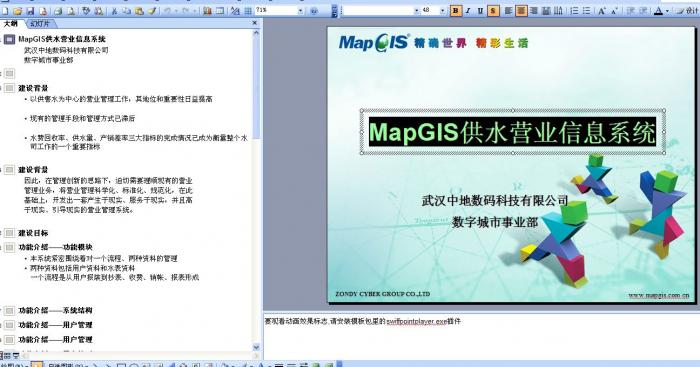
Task: Click the outline line 现有的管理手段和管理方式已滞后
Action: coord(82,118)
